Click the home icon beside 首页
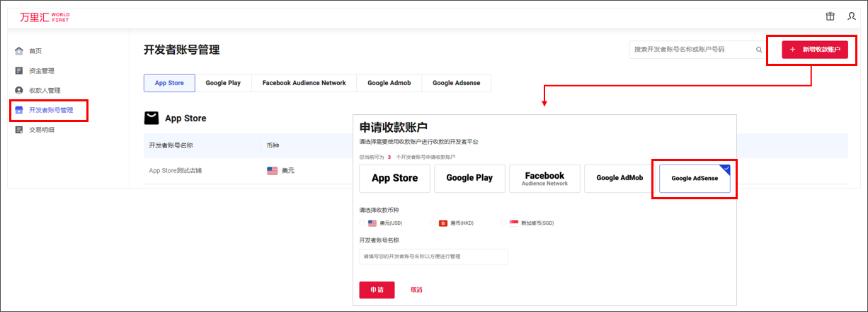This screenshot has height=312, width=868. (19, 51)
